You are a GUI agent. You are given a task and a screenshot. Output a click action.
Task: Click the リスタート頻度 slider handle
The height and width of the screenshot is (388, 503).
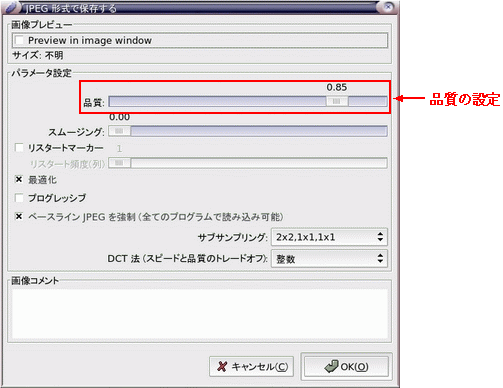120,163
